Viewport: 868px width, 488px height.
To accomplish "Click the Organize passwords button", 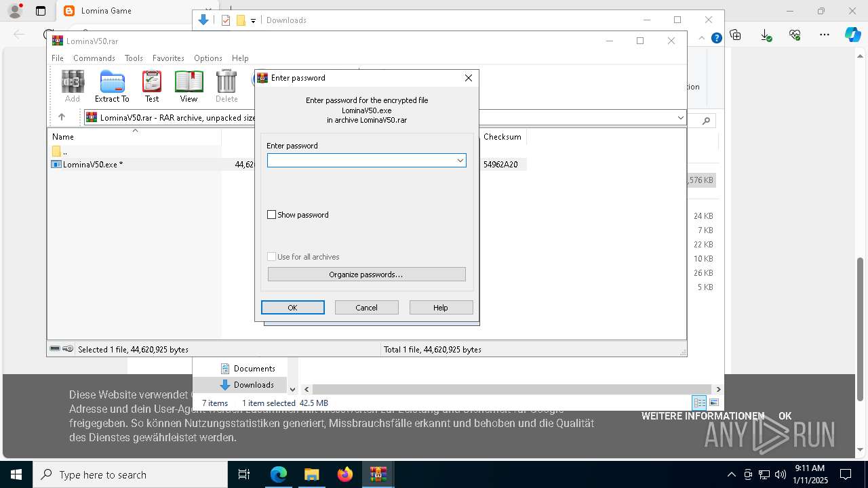I will (367, 274).
